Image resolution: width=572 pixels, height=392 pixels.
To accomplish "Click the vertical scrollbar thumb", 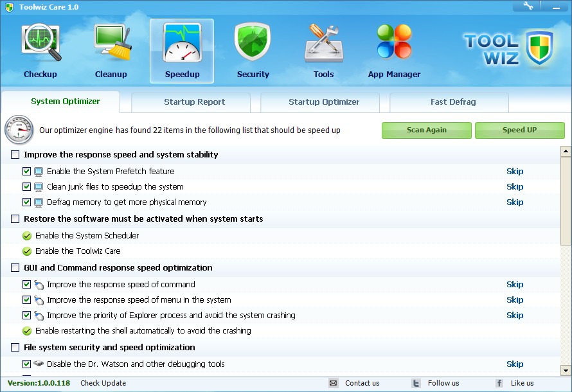I will pyautogui.click(x=566, y=201).
